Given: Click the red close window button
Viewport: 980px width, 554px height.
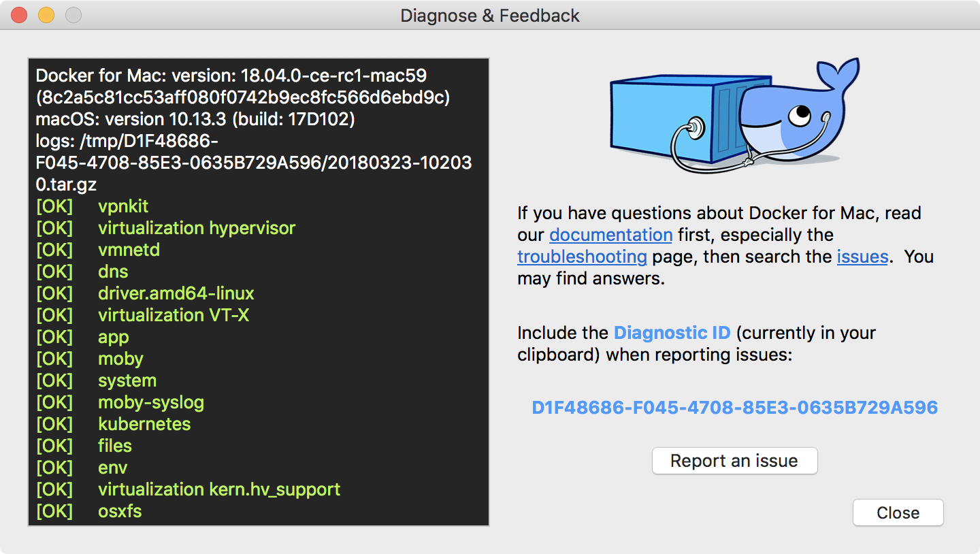Looking at the screenshot, I should [x=19, y=15].
